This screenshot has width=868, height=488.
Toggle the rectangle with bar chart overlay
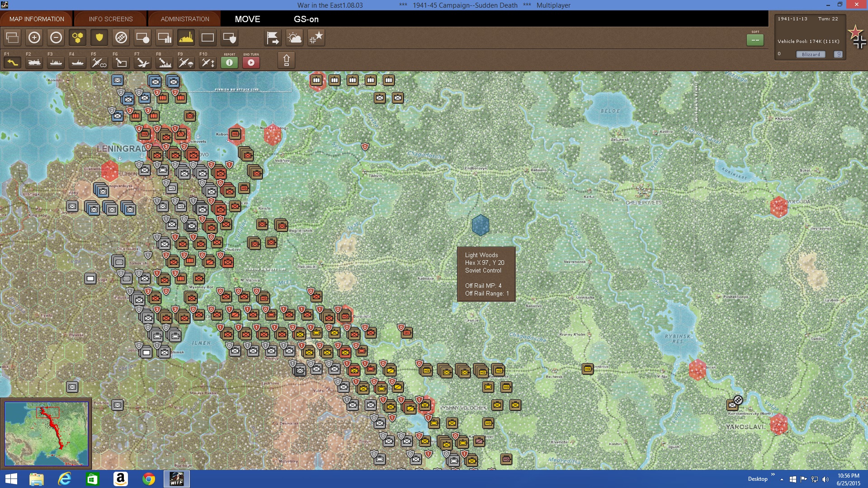[164, 38]
